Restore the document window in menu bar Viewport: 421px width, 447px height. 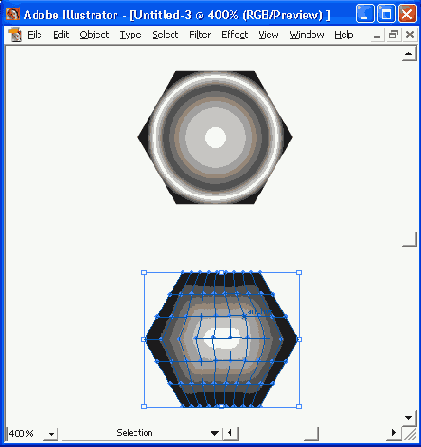tap(394, 35)
